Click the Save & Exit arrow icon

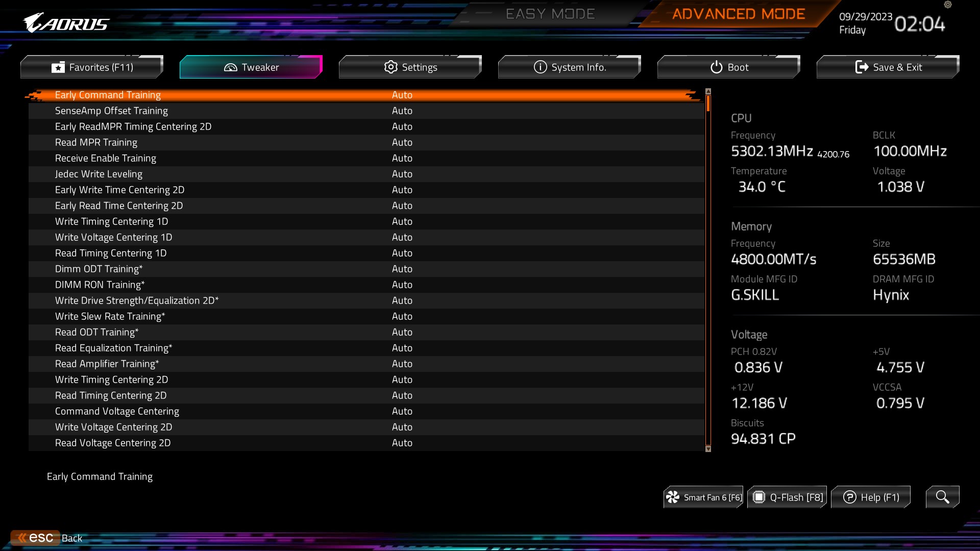pos(862,67)
